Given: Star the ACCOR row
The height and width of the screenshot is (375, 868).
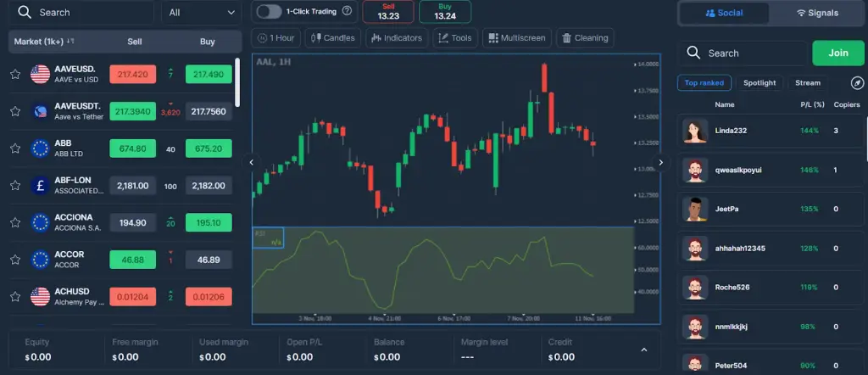Looking at the screenshot, I should (x=15, y=260).
